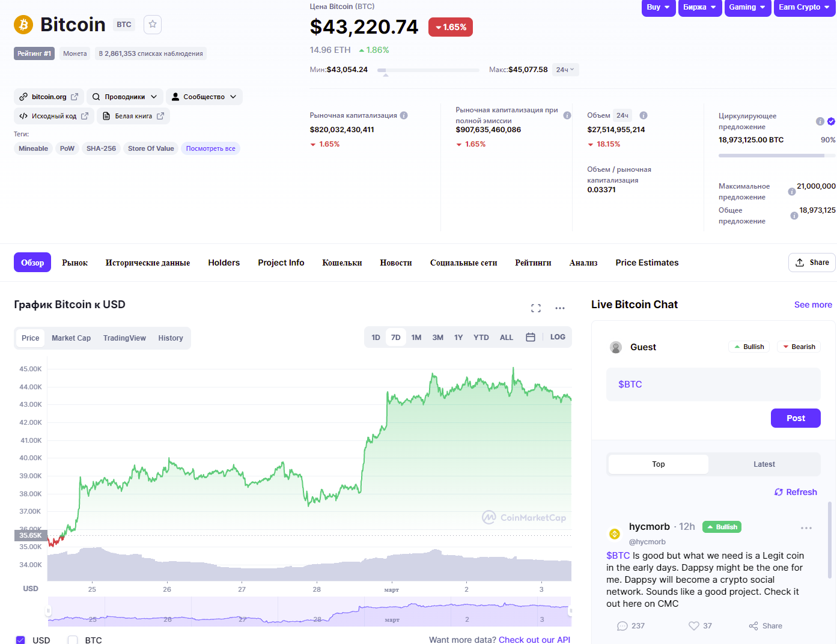Expand the Buy dropdown
The image size is (837, 644).
[659, 7]
